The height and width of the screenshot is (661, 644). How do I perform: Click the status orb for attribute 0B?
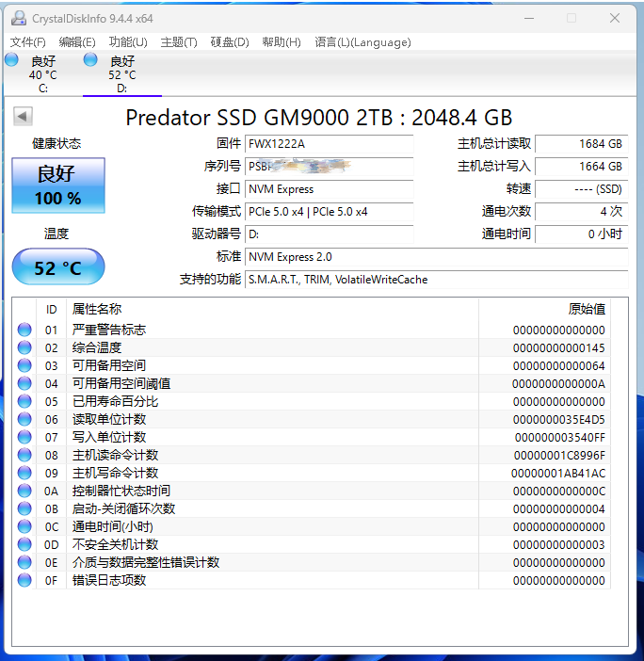(x=24, y=508)
